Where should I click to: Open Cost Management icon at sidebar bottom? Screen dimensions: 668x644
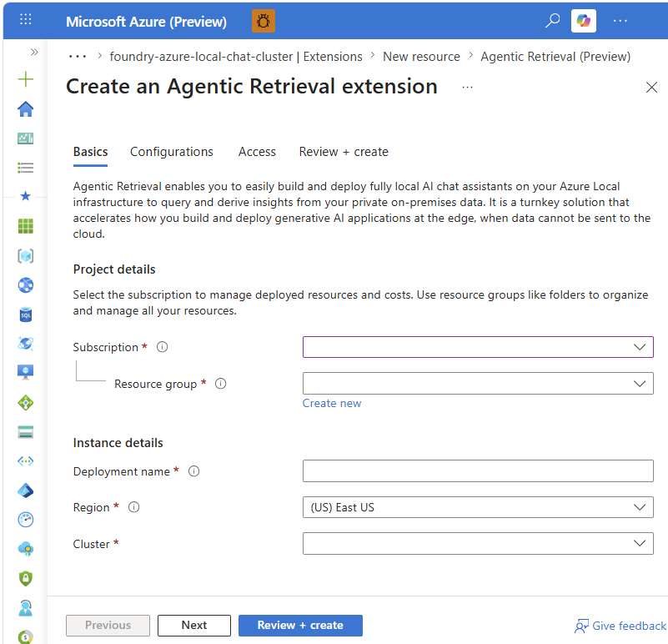coord(26,636)
